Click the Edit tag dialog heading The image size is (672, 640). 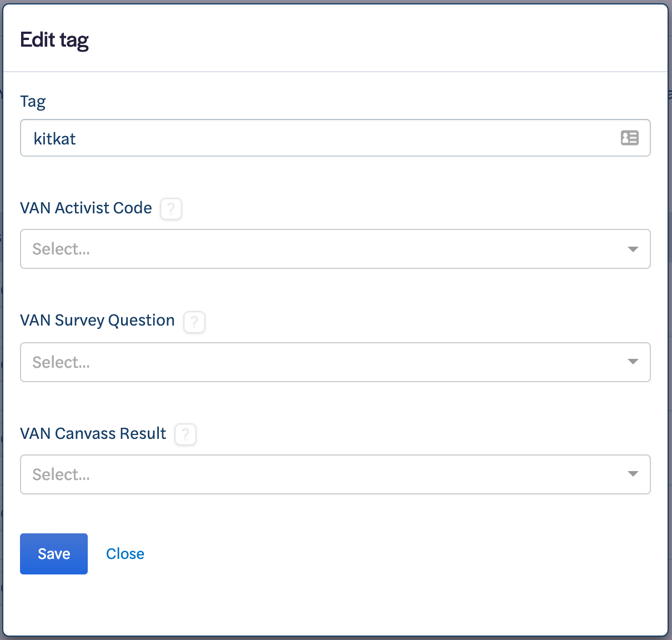[x=54, y=40]
